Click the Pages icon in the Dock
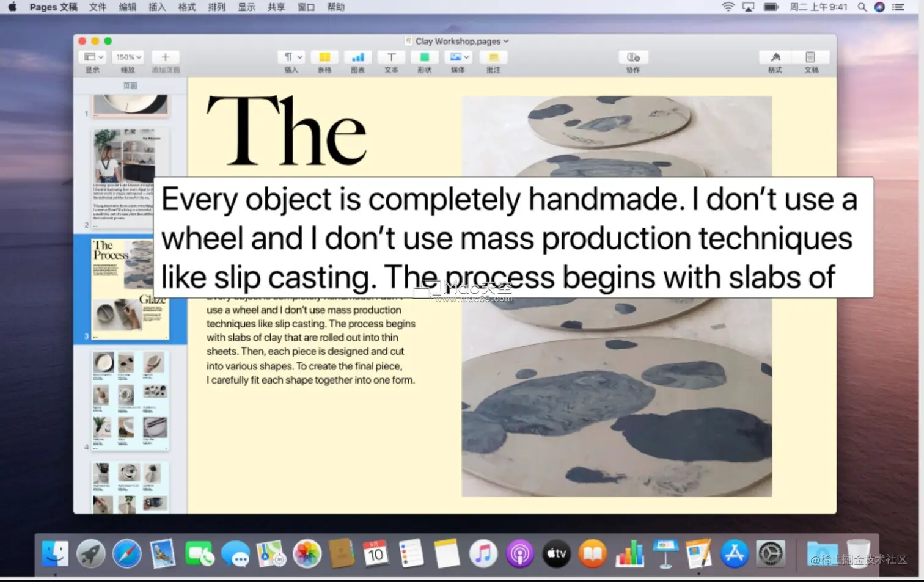This screenshot has height=582, width=924. tap(698, 554)
